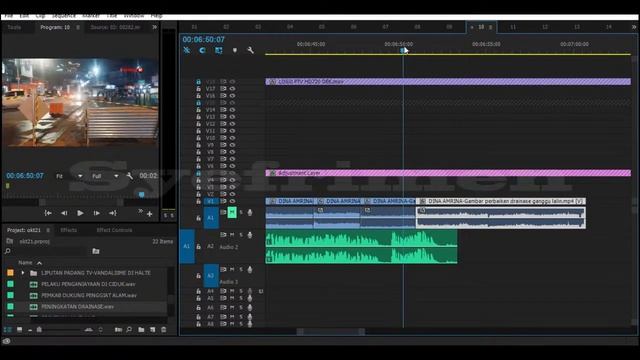Click automate to sequence icon

pos(118,329)
